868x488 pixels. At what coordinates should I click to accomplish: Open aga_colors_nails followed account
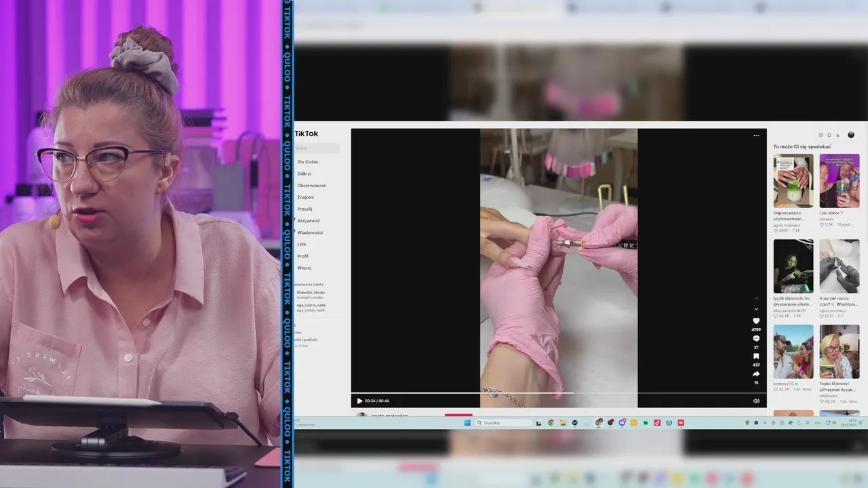pyautogui.click(x=311, y=308)
